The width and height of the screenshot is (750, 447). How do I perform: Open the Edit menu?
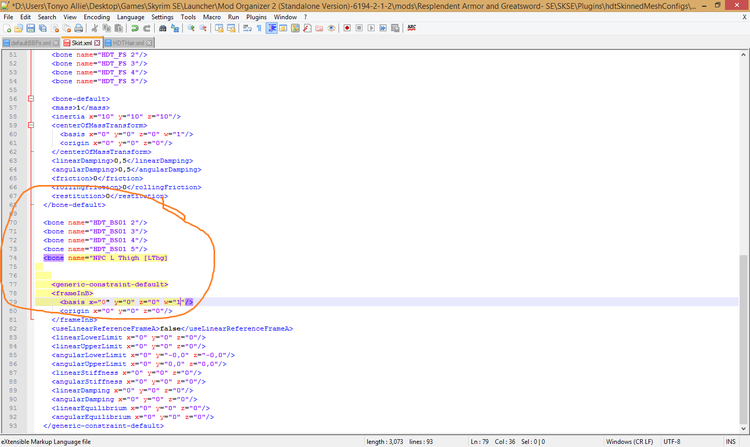coord(25,17)
